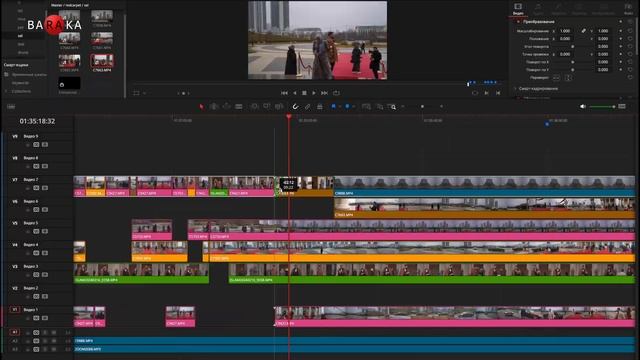
Task: Disable video track V1 with its enable icon
Action: 45,318
